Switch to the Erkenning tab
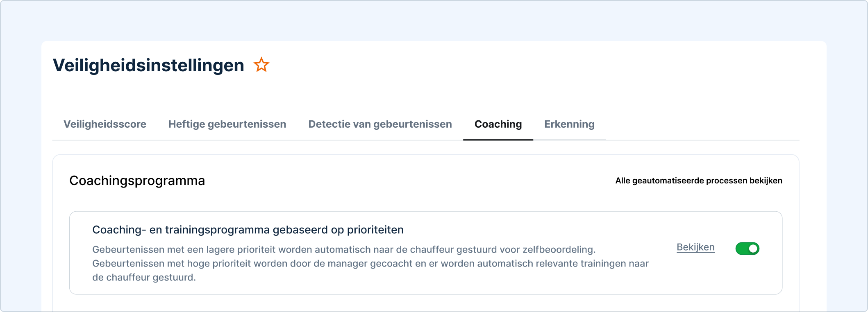The width and height of the screenshot is (868, 312). 570,124
